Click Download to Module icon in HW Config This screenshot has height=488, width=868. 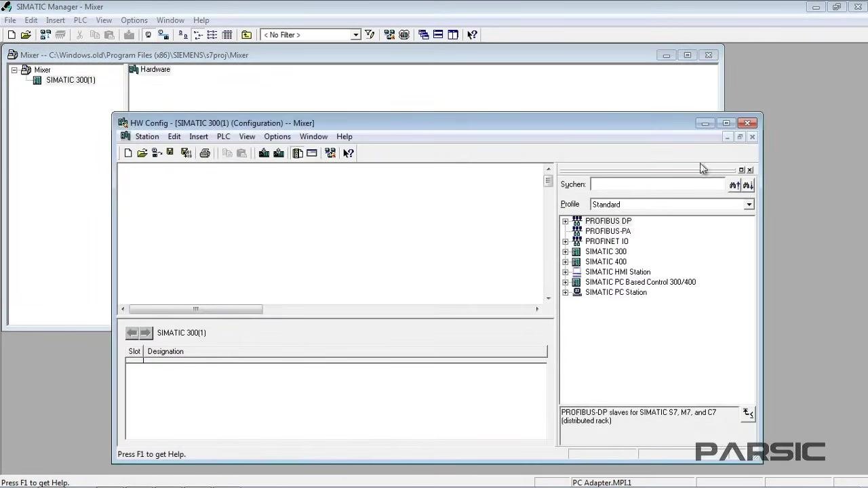pyautogui.click(x=264, y=153)
